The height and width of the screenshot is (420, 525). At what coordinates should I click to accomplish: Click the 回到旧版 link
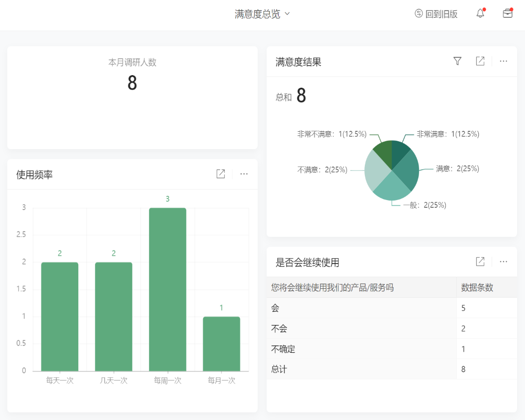[441, 14]
